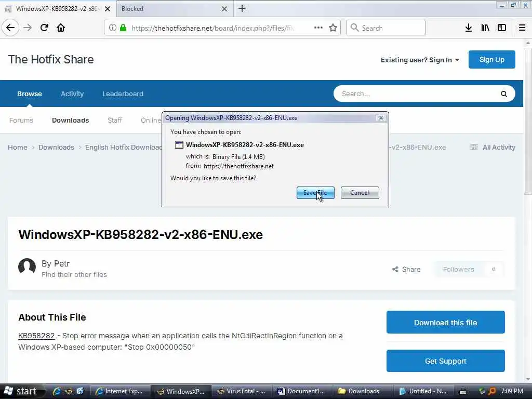Click Save File in download dialog
The height and width of the screenshot is (399, 532).
315,193
